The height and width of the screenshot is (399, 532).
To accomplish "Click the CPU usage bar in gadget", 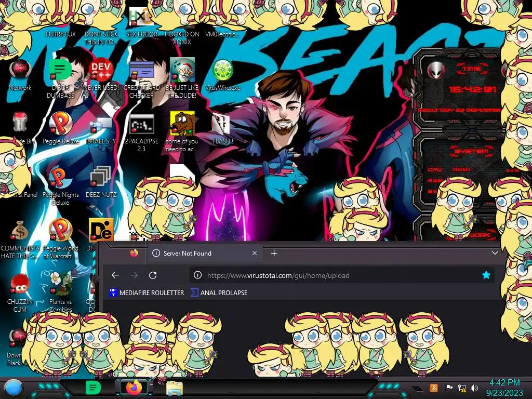I will point(461,169).
